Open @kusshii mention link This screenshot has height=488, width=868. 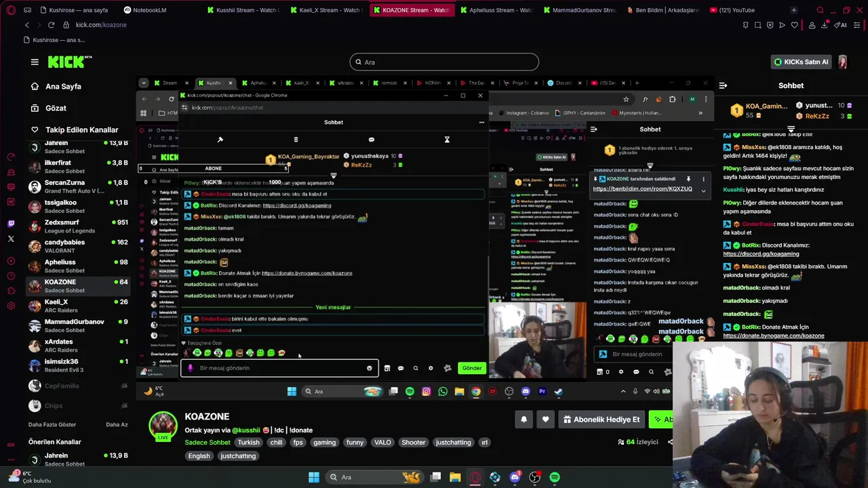click(x=246, y=430)
